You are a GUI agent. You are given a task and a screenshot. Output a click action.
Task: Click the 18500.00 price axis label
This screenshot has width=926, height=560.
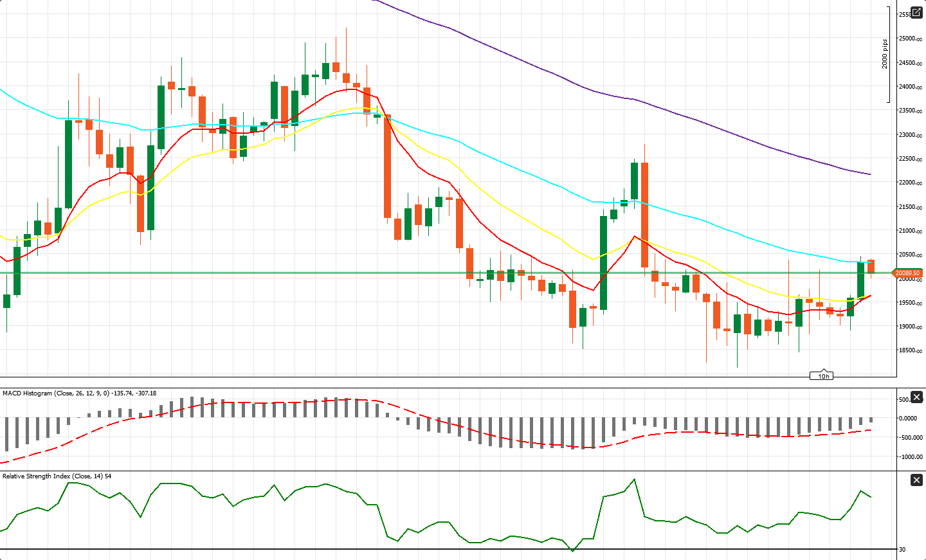point(911,351)
